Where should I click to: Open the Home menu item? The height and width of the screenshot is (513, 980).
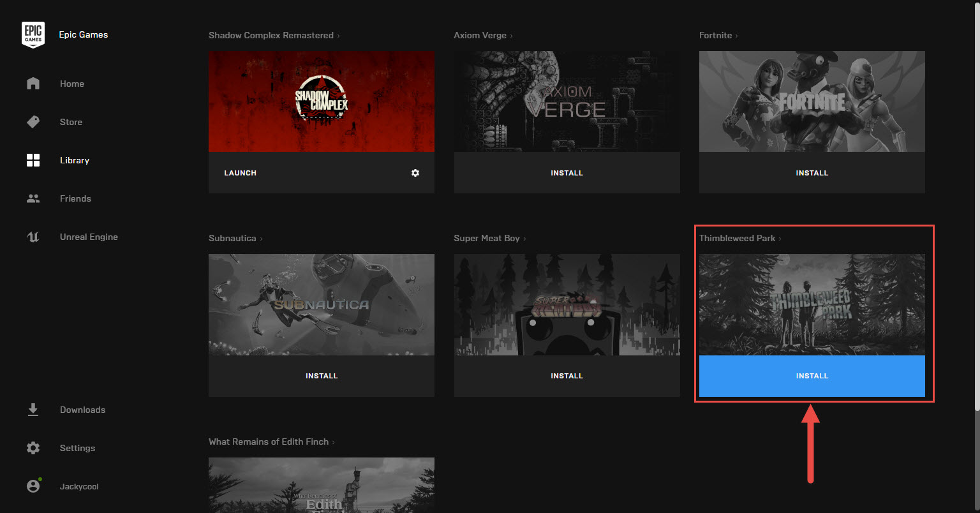click(72, 84)
